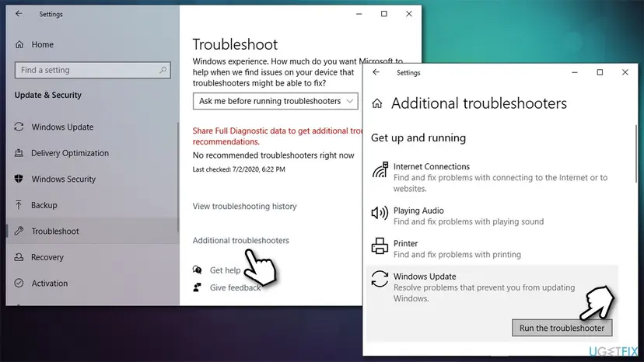644x362 pixels.
Task: Focus the Find a setting search box
Action: [x=93, y=70]
